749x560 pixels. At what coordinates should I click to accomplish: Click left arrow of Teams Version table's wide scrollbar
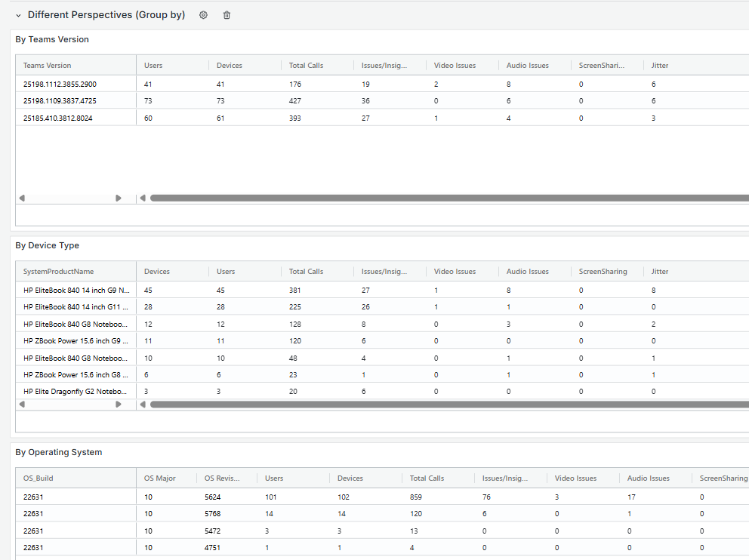click(x=143, y=198)
